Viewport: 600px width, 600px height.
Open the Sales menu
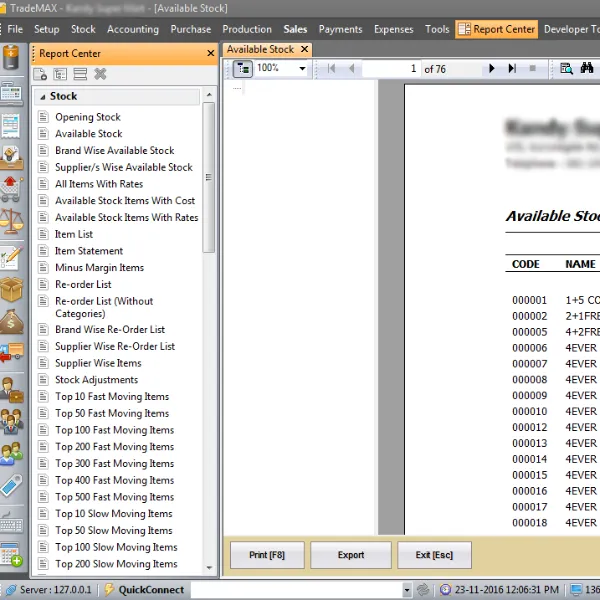coord(295,29)
